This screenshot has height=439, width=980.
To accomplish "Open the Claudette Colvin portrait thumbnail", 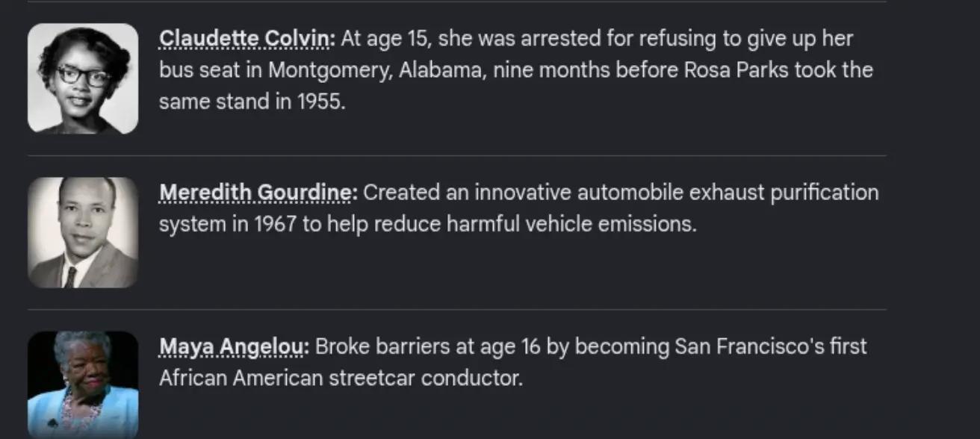I will 83,78.
